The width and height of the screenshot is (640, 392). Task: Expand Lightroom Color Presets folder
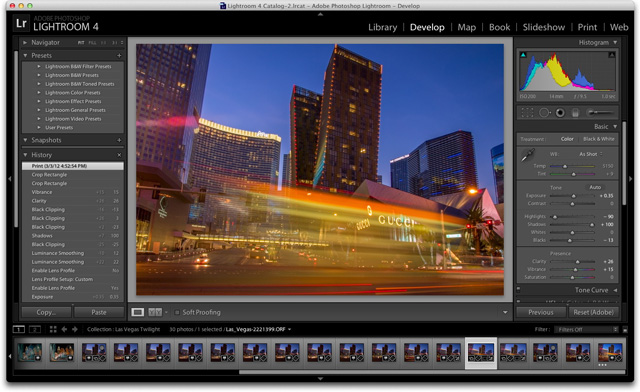tap(39, 93)
